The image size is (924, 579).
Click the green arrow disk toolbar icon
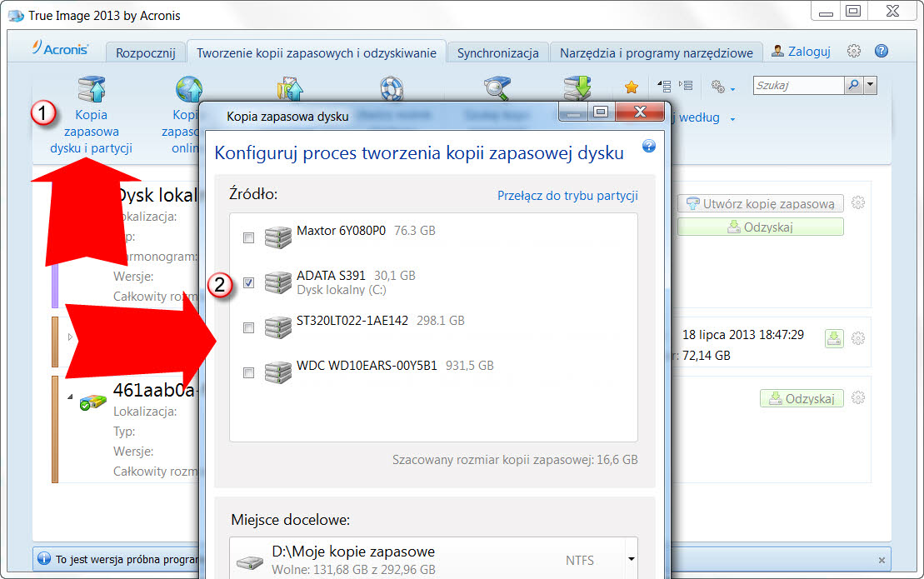click(x=577, y=88)
